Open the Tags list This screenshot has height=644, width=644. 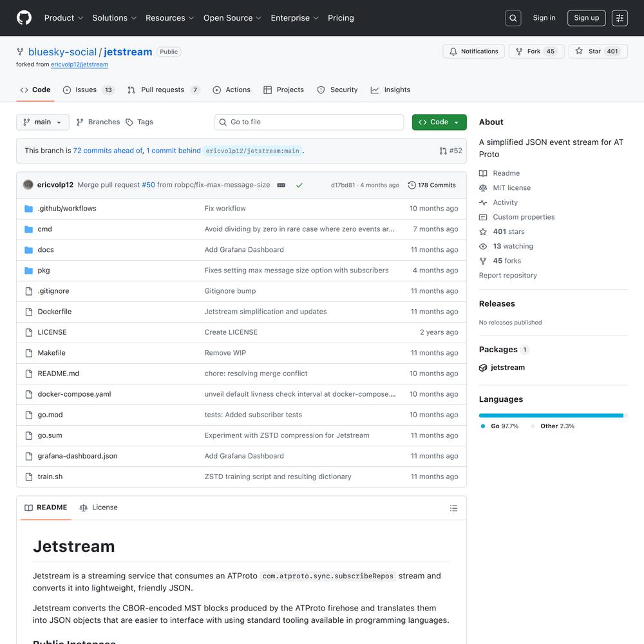pyautogui.click(x=139, y=122)
